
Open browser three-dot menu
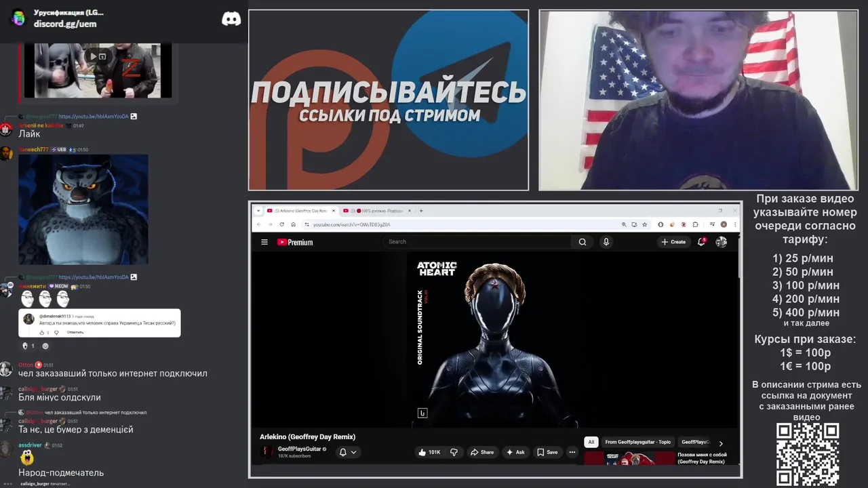pyautogui.click(x=734, y=224)
